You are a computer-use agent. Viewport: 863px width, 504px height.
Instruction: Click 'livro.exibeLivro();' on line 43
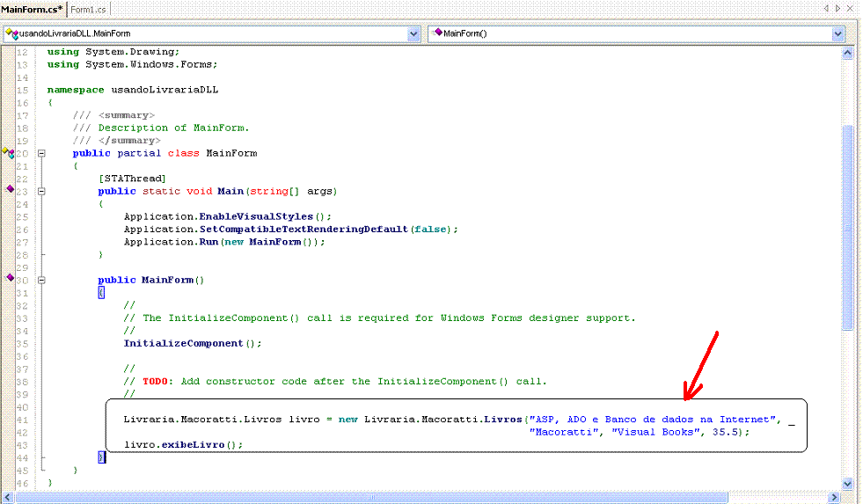click(183, 444)
